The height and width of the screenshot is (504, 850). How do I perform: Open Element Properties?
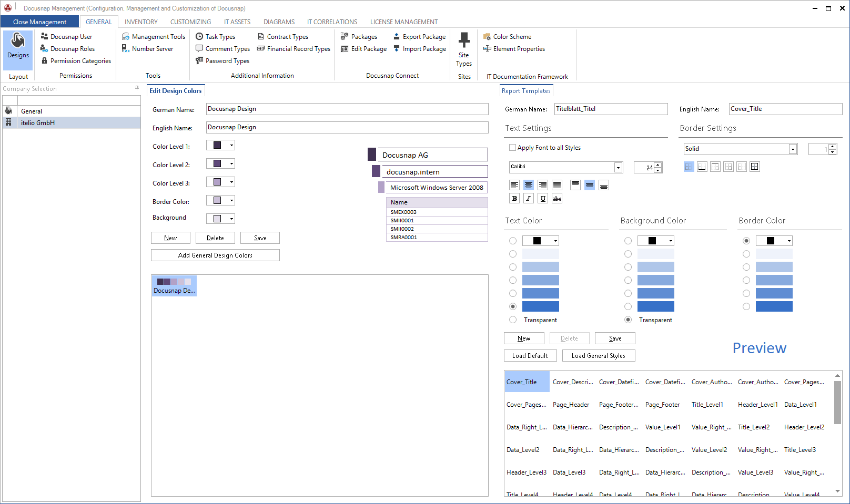coord(514,49)
